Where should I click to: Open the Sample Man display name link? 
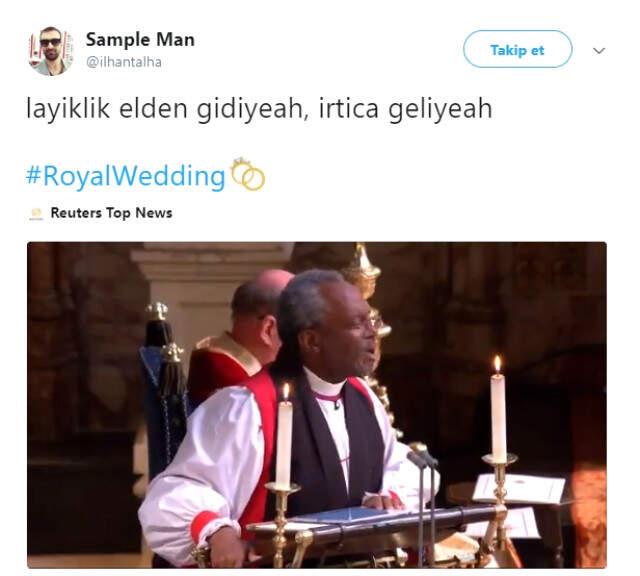[x=140, y=40]
